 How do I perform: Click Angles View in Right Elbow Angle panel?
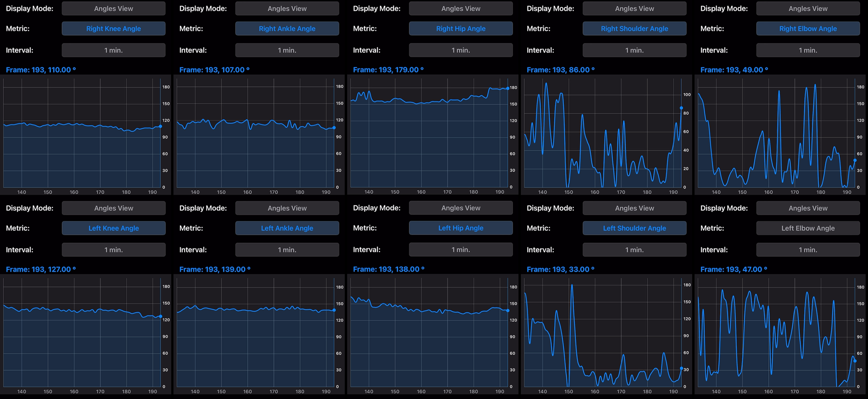click(x=808, y=8)
